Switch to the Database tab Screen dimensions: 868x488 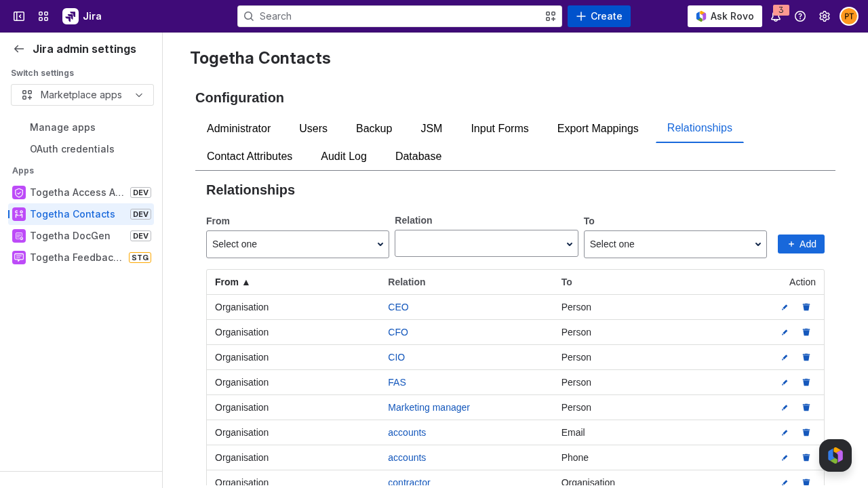click(418, 157)
